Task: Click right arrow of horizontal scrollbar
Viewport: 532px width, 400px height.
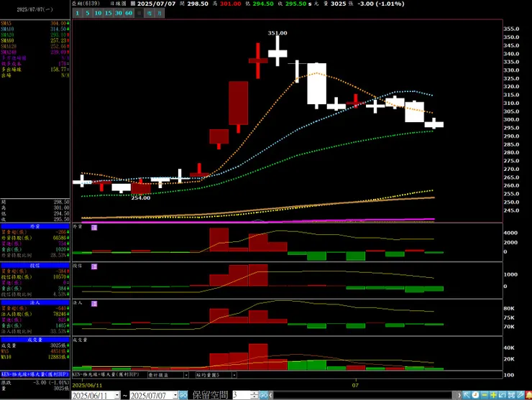Action: click(x=459, y=395)
